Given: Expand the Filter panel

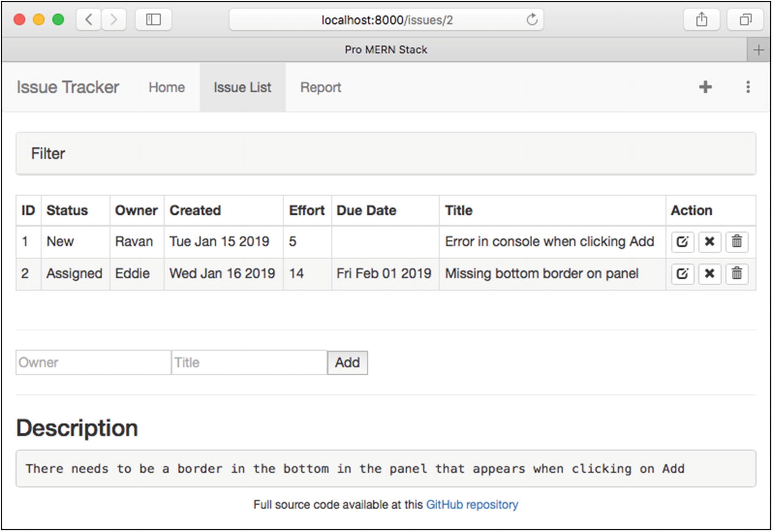Looking at the screenshot, I should [x=48, y=154].
